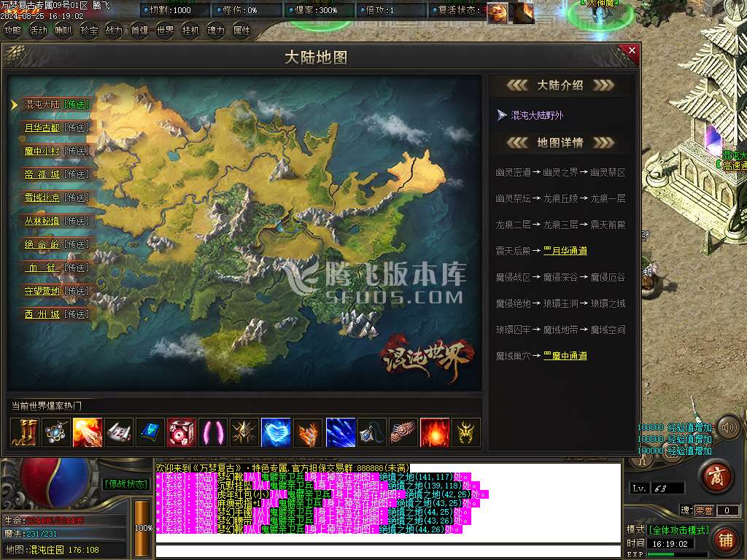Open the 挂机 menu button
Viewport: 747px width, 560px height.
190,31
